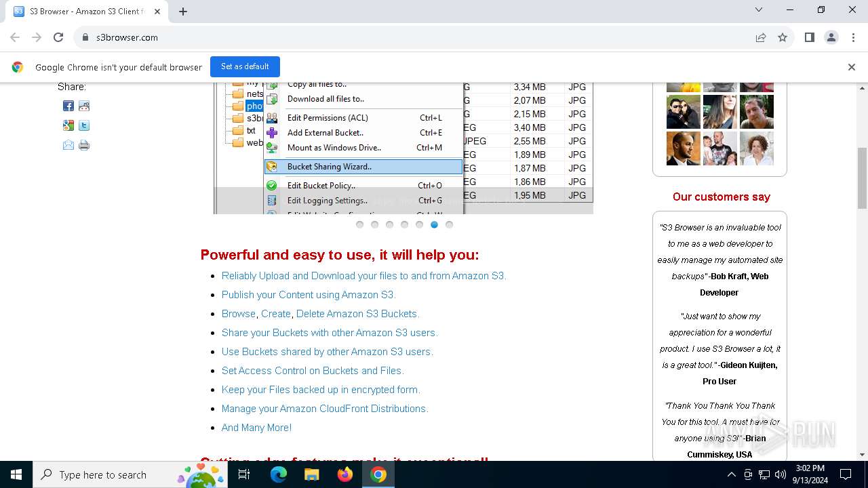Click the curly-haired woman customer photo

[757, 148]
